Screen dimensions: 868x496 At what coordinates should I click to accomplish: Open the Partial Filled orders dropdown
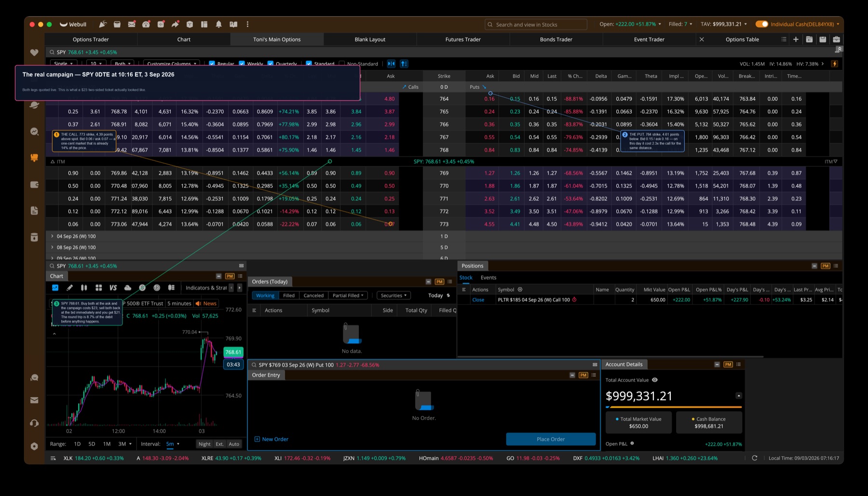(x=348, y=295)
